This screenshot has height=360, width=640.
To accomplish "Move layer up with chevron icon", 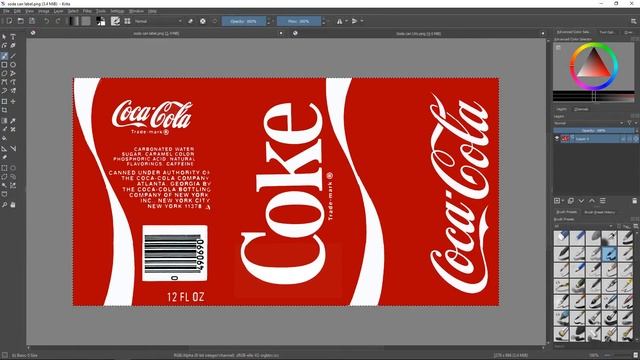I will [592, 200].
